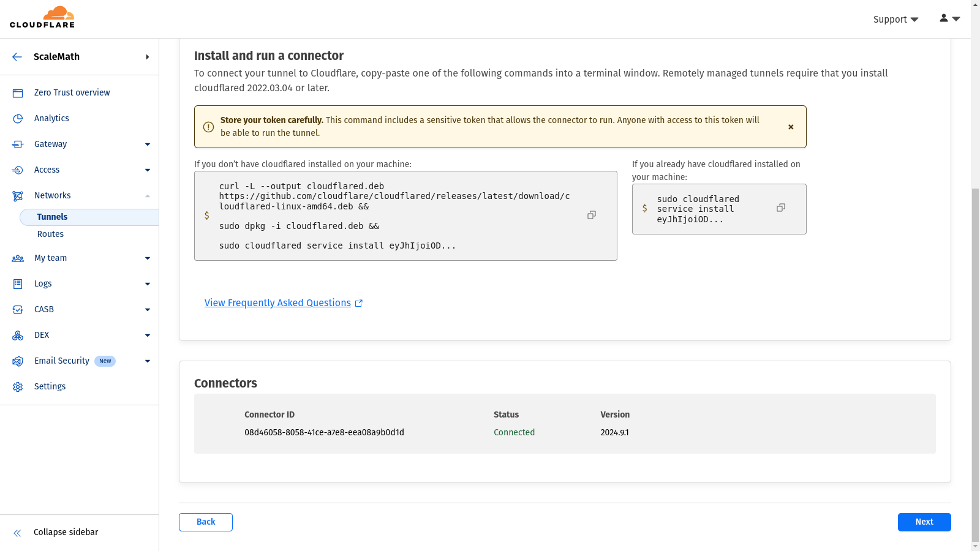
Task: Open the Support dropdown
Action: tap(895, 20)
